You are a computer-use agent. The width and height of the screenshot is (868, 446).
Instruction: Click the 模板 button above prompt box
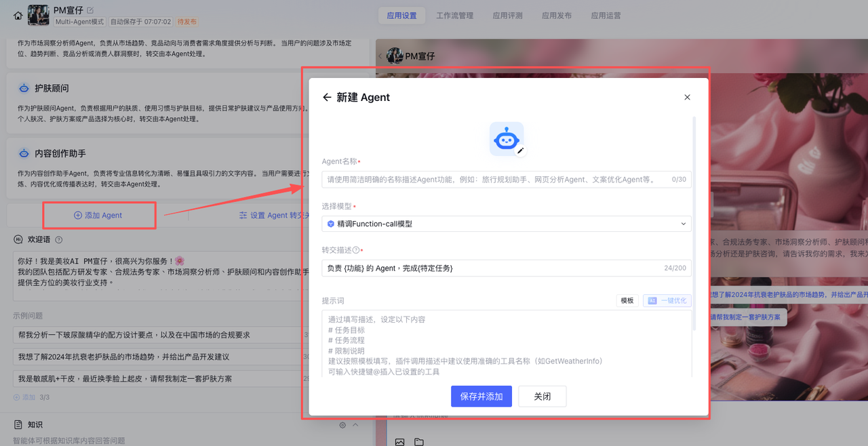click(x=627, y=301)
